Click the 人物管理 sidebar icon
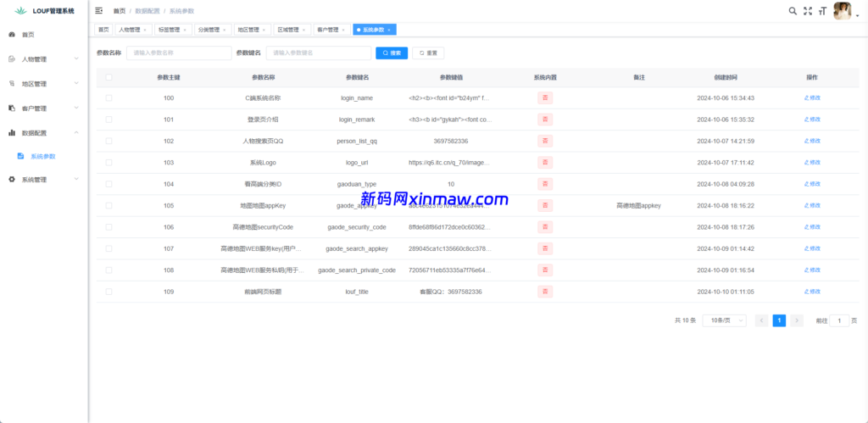 point(12,58)
